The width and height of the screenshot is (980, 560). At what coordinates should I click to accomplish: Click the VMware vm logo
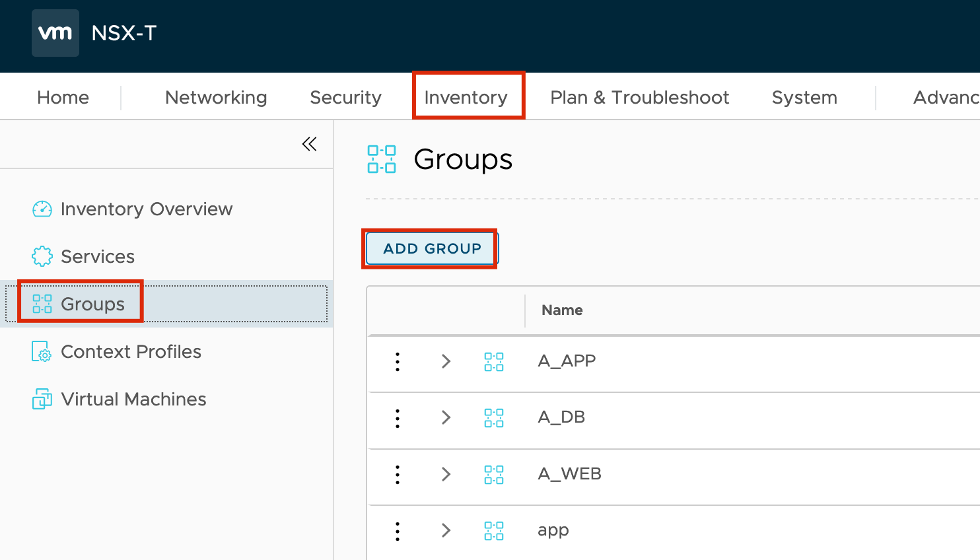[55, 33]
